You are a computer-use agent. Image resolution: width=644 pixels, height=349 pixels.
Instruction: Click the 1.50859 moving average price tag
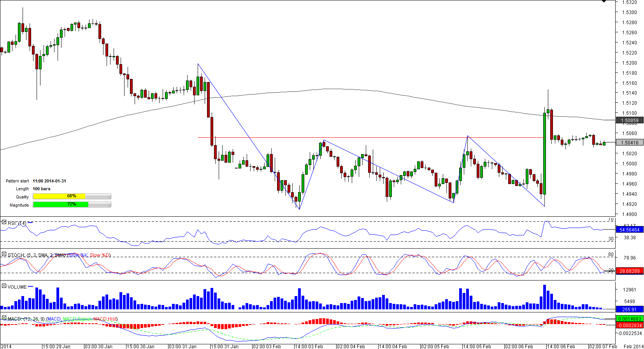[630, 121]
